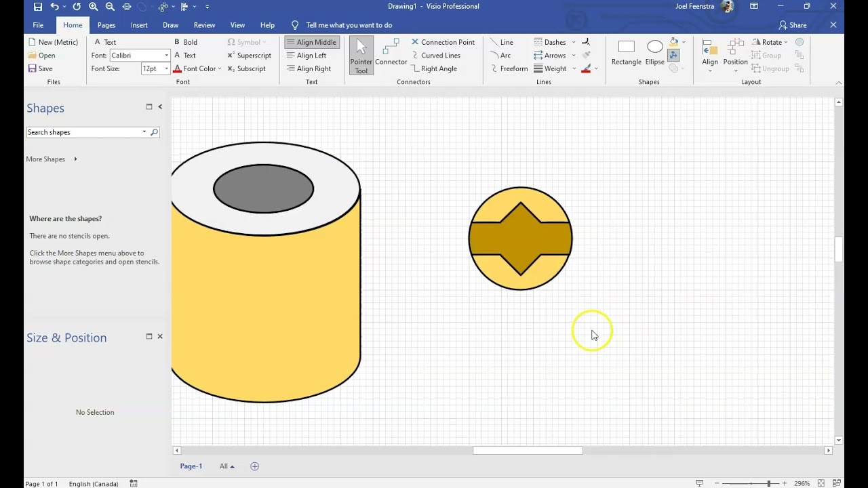Insert a Rectangle shape
Viewport: 868px width, 488px height.
coord(627,53)
